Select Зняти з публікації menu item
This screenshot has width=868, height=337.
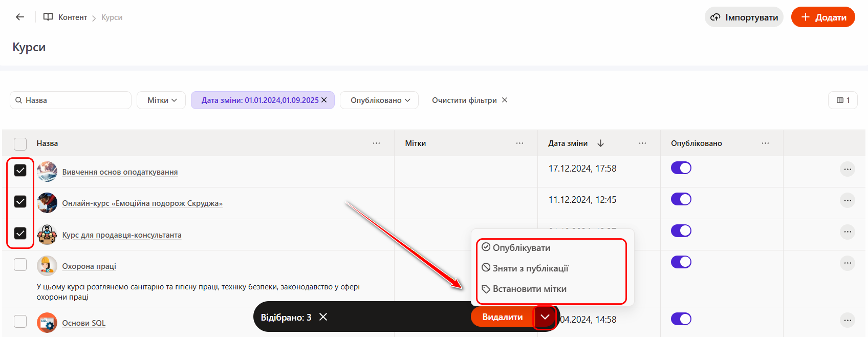click(530, 268)
